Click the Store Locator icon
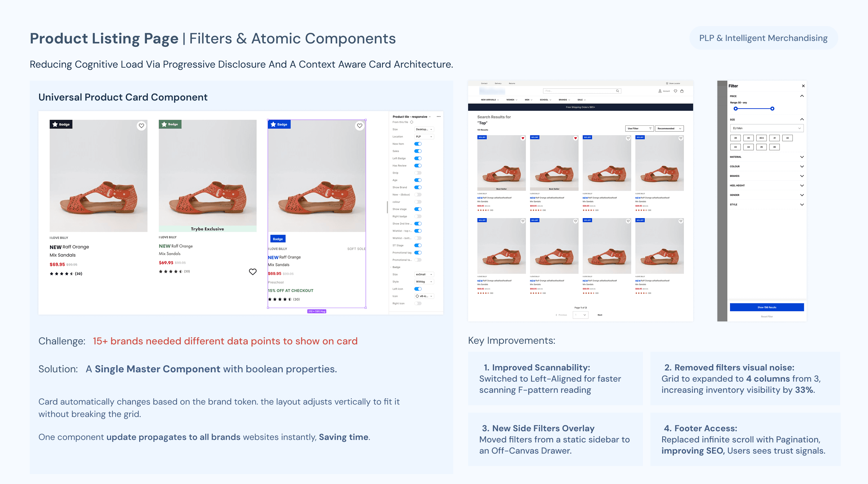868x484 pixels. [x=667, y=83]
